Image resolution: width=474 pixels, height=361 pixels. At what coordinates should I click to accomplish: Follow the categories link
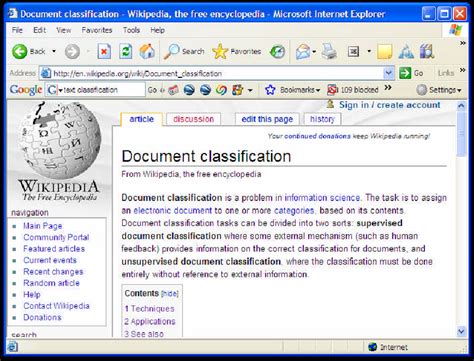[x=294, y=211]
